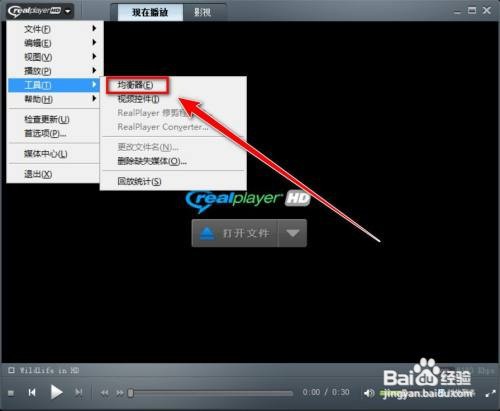Click the RealPlayer HD logo menu button
The height and width of the screenshot is (411, 500).
click(40, 11)
